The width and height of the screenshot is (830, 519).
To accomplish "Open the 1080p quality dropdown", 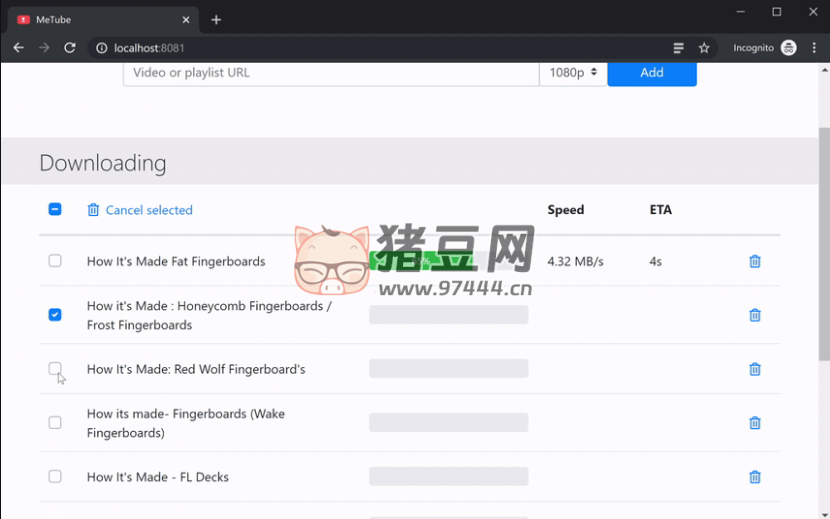I will point(573,73).
